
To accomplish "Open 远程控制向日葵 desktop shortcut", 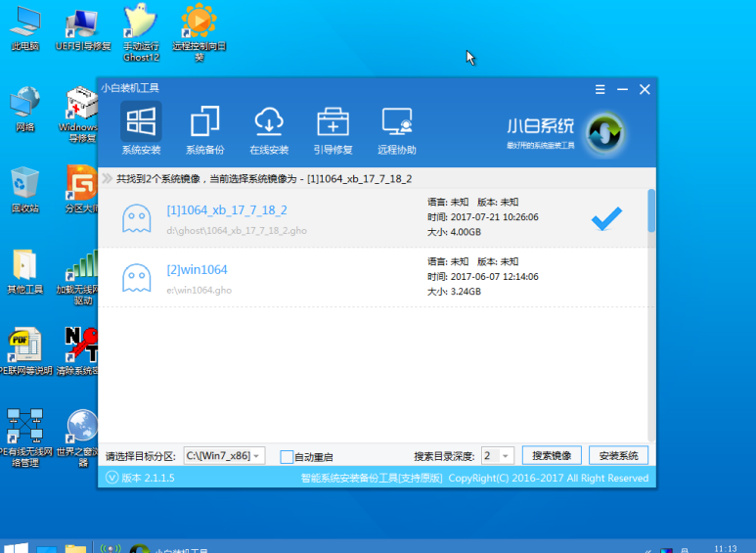I will [200, 33].
